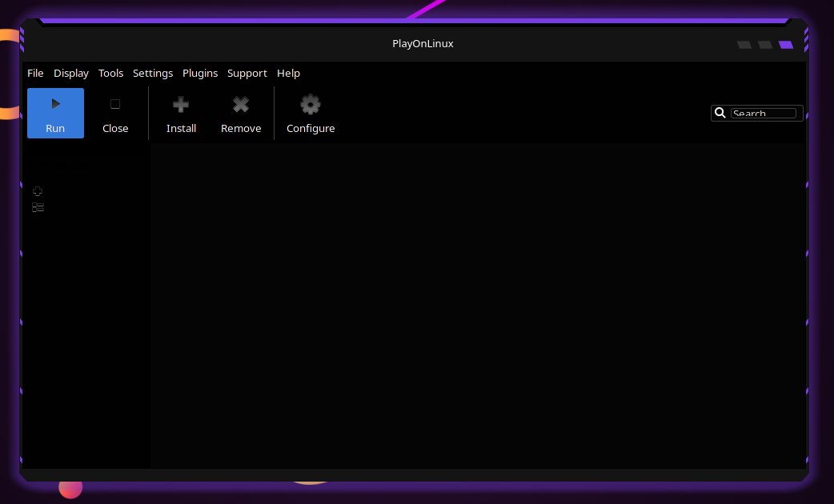Click the Run toolbar button

(55, 114)
